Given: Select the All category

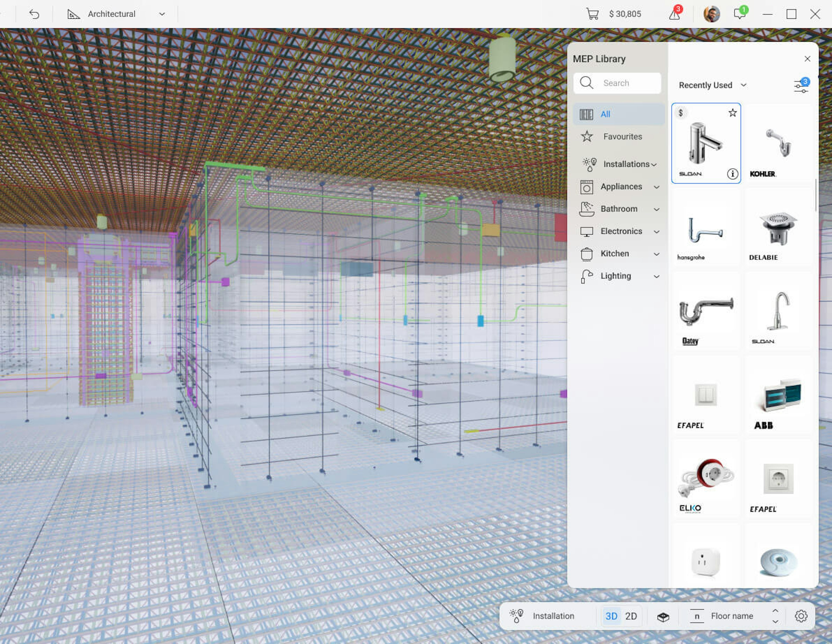Looking at the screenshot, I should [619, 114].
